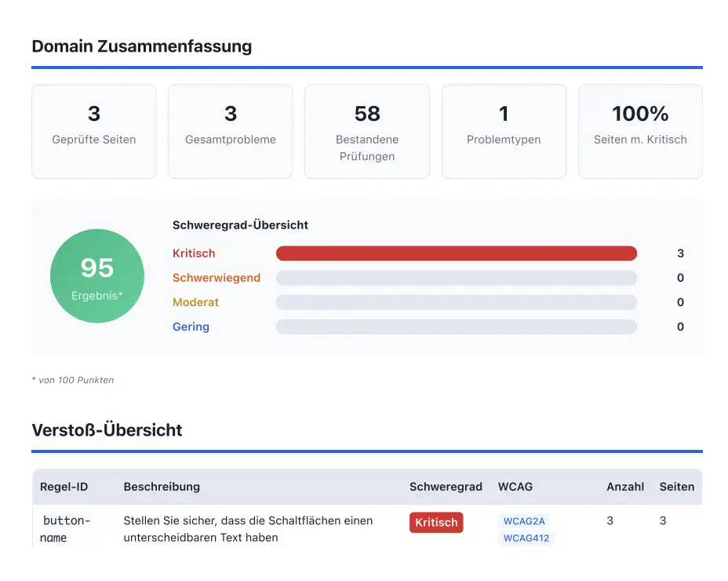Click the Anzahl column header
Viewport: 728px width, 581px height.
625,487
